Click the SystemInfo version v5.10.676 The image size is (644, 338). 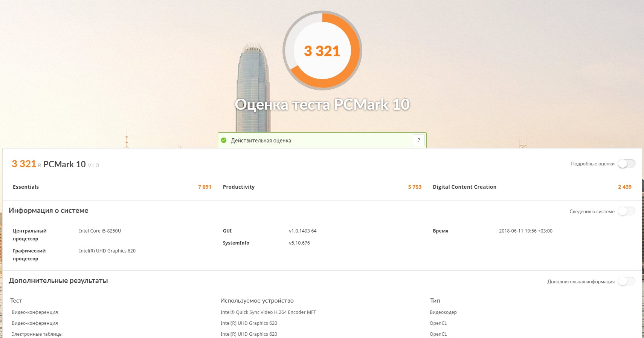pyautogui.click(x=299, y=243)
